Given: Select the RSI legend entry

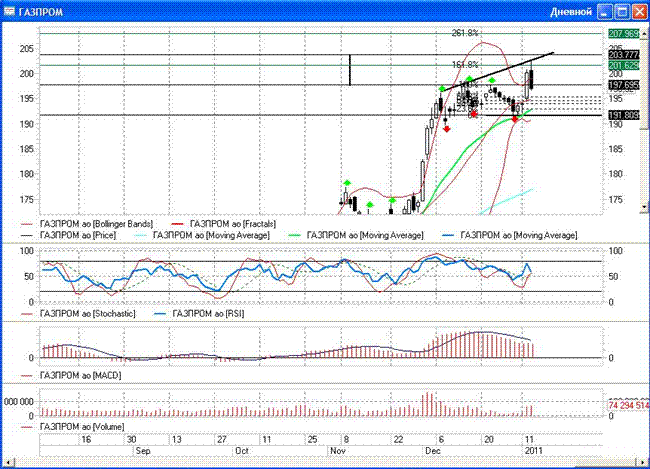Looking at the screenshot, I should [199, 313].
